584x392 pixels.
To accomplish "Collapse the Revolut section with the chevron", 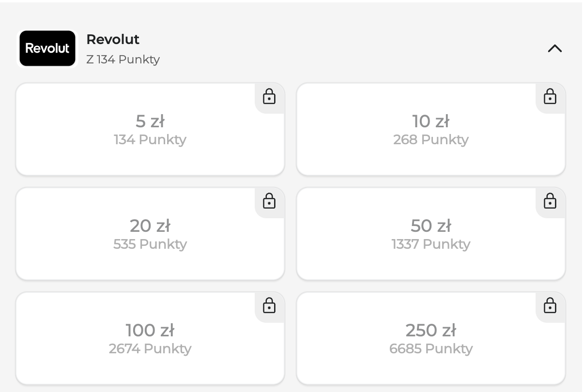I will tap(554, 48).
